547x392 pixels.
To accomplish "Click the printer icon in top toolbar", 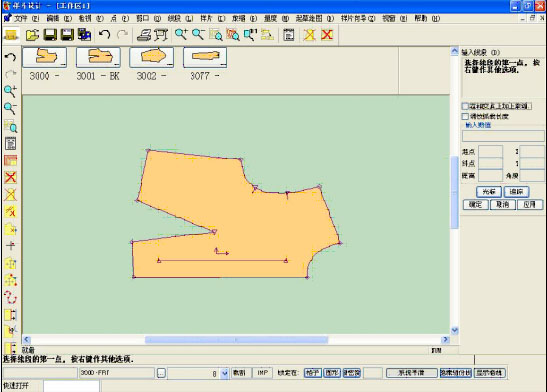I will [x=144, y=35].
